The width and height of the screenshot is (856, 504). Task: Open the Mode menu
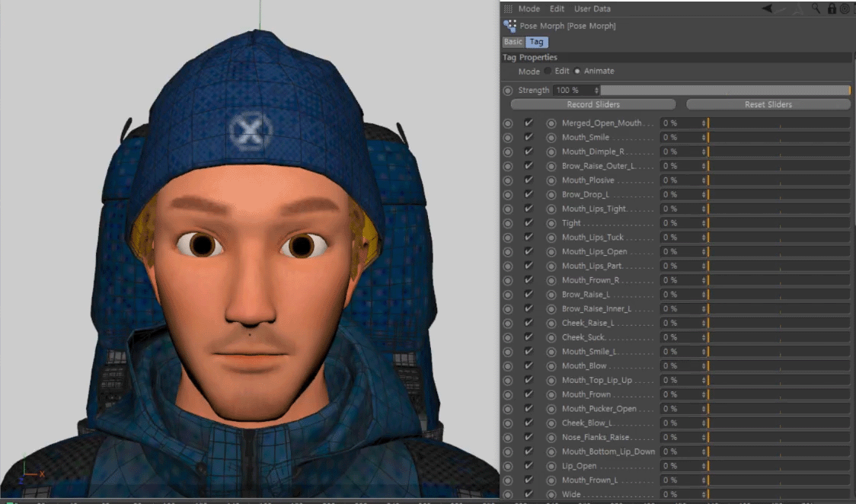tap(529, 8)
